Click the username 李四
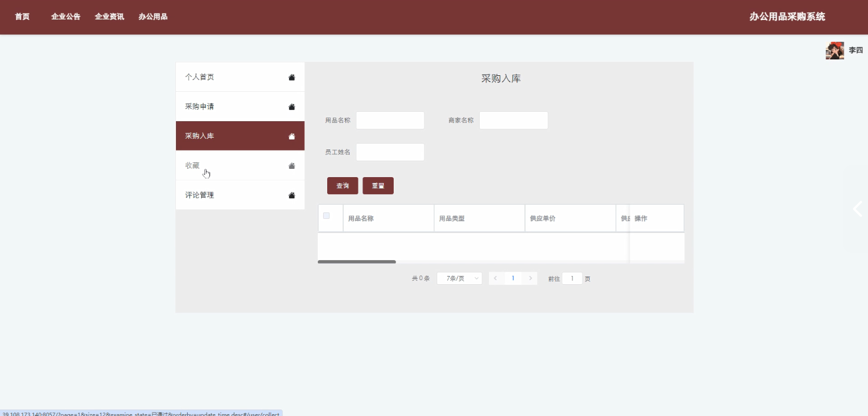The width and height of the screenshot is (868, 416). (x=856, y=51)
